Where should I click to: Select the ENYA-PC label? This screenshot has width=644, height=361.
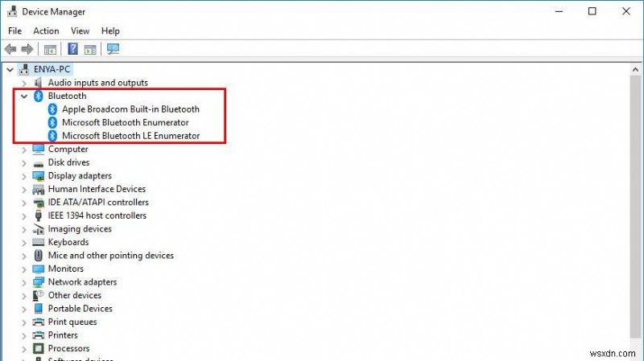click(52, 69)
